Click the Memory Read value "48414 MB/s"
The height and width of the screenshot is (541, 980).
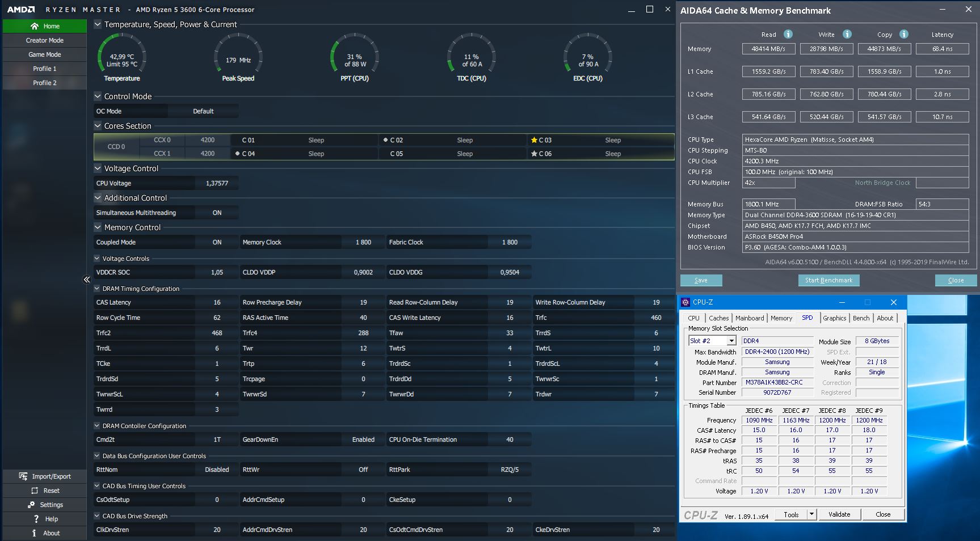click(768, 49)
